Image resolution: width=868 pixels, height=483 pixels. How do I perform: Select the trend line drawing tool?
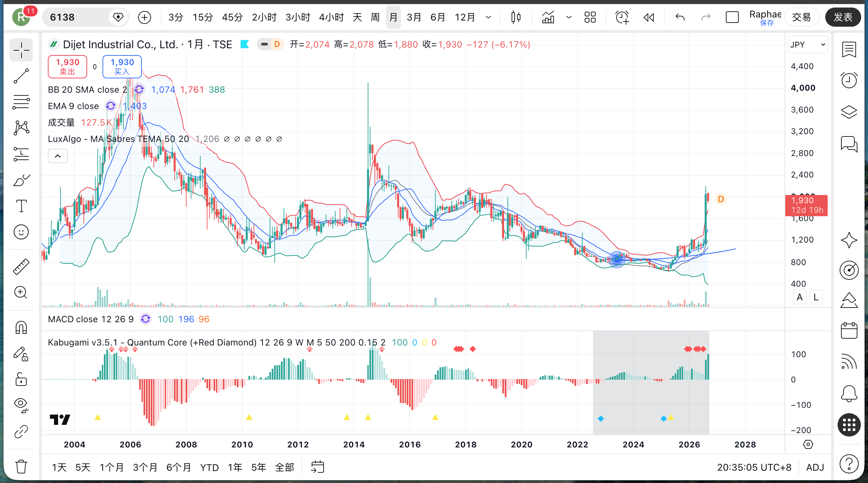[21, 76]
